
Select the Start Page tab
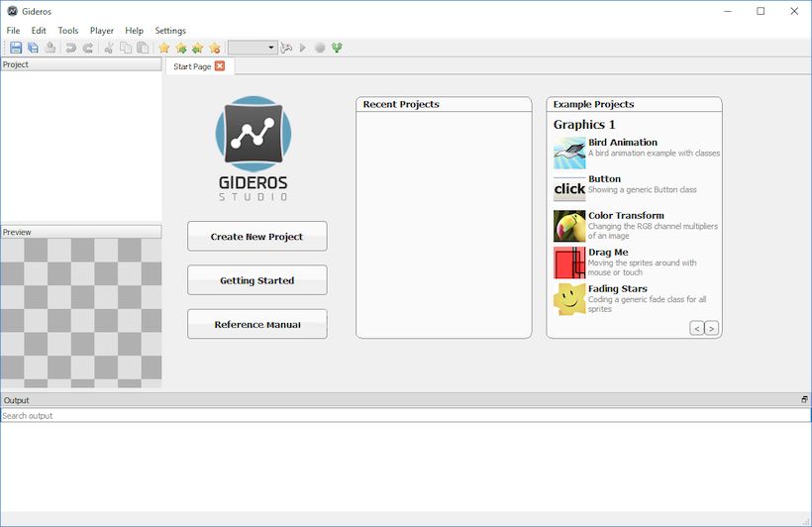[x=192, y=66]
